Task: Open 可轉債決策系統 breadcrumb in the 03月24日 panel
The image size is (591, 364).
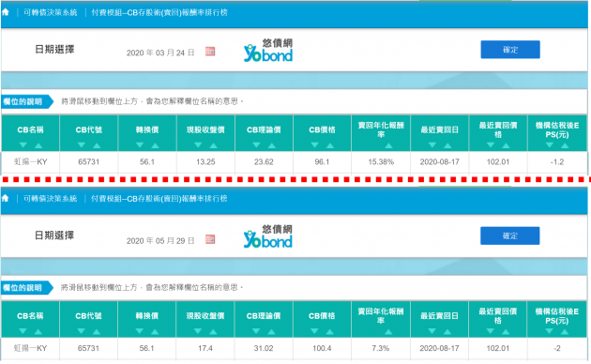Action: pyautogui.click(x=50, y=12)
